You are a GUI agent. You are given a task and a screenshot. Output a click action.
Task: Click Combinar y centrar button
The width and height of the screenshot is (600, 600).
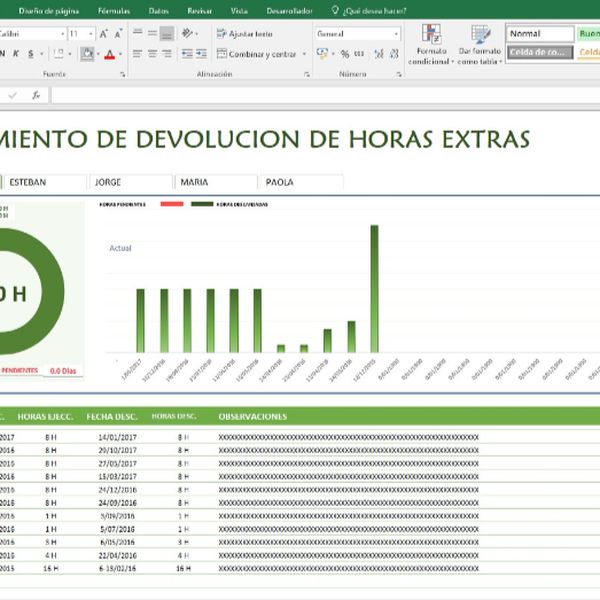click(256, 54)
